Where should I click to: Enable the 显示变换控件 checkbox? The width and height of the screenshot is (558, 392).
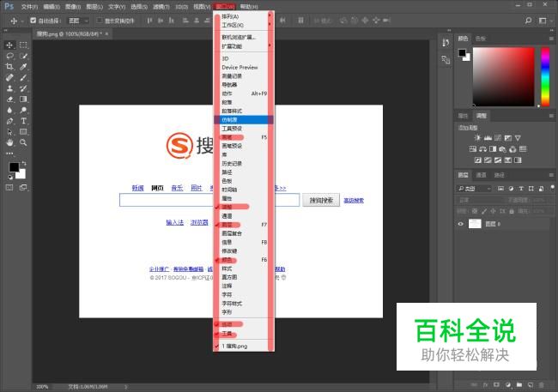click(100, 21)
